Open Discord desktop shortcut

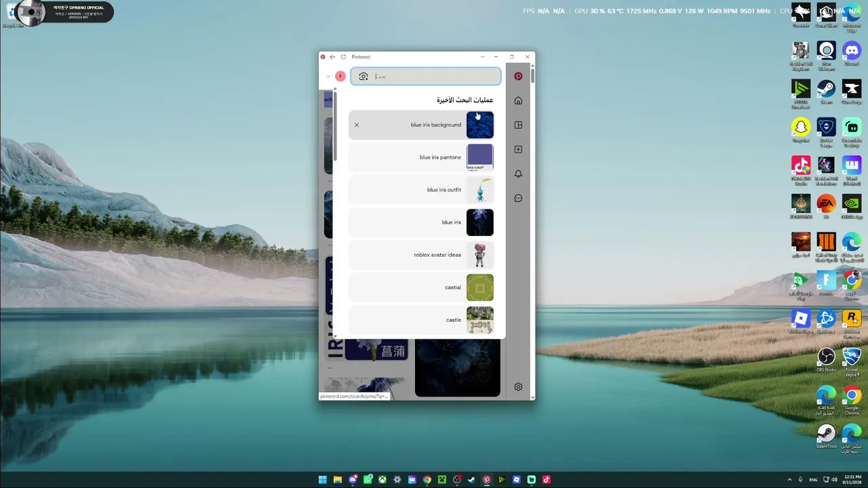852,53
